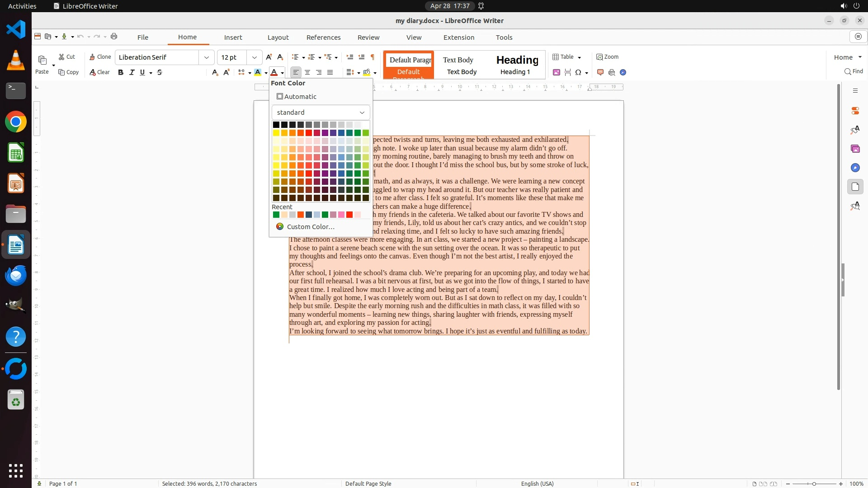Insert image using picture icon
Viewport: 868px width, 488px height.
pos(557,72)
